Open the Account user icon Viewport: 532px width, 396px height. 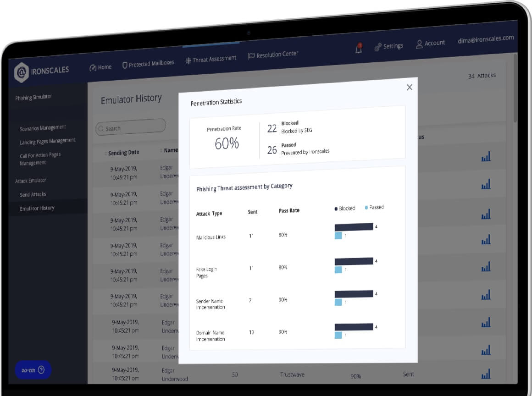click(419, 44)
